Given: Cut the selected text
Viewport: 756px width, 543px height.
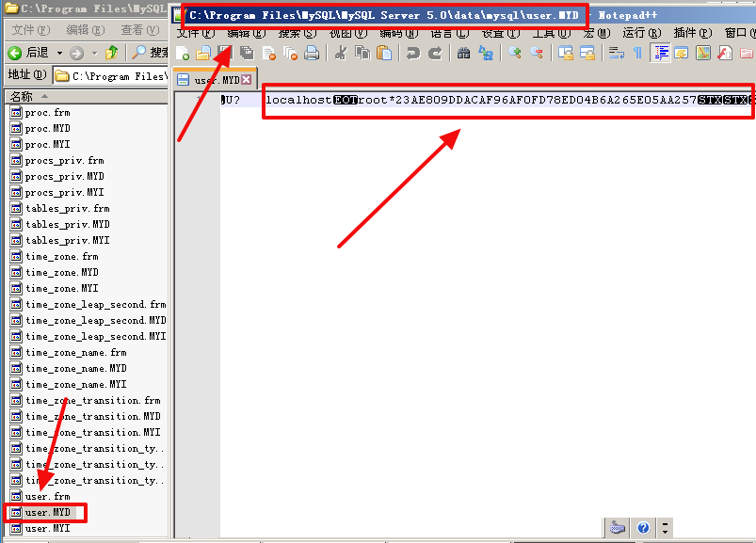Looking at the screenshot, I should click(x=341, y=53).
